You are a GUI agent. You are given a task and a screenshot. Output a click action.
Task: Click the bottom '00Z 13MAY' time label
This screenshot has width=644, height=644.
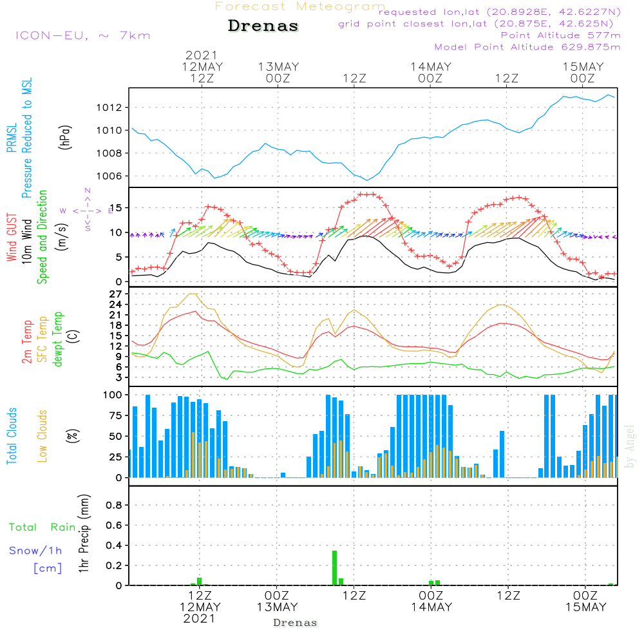(277, 601)
